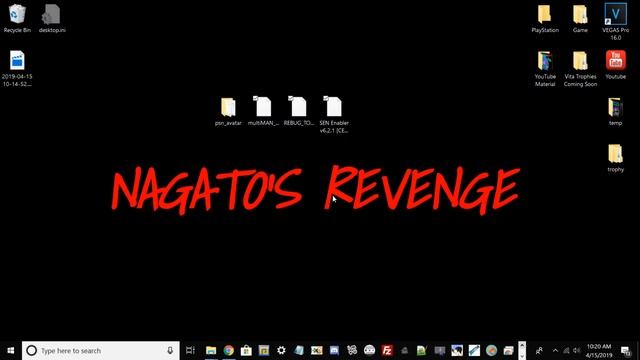Select the desktop.ini file icon

click(x=52, y=18)
